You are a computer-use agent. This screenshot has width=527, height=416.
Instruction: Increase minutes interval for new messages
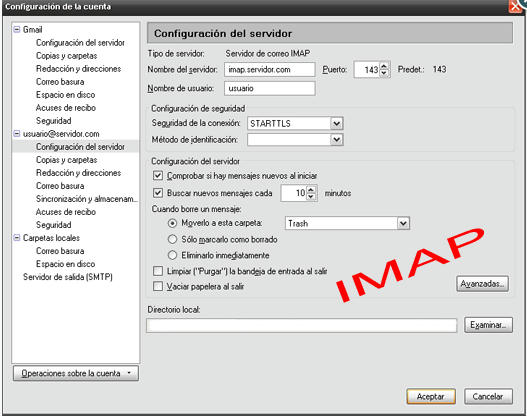tap(311, 190)
